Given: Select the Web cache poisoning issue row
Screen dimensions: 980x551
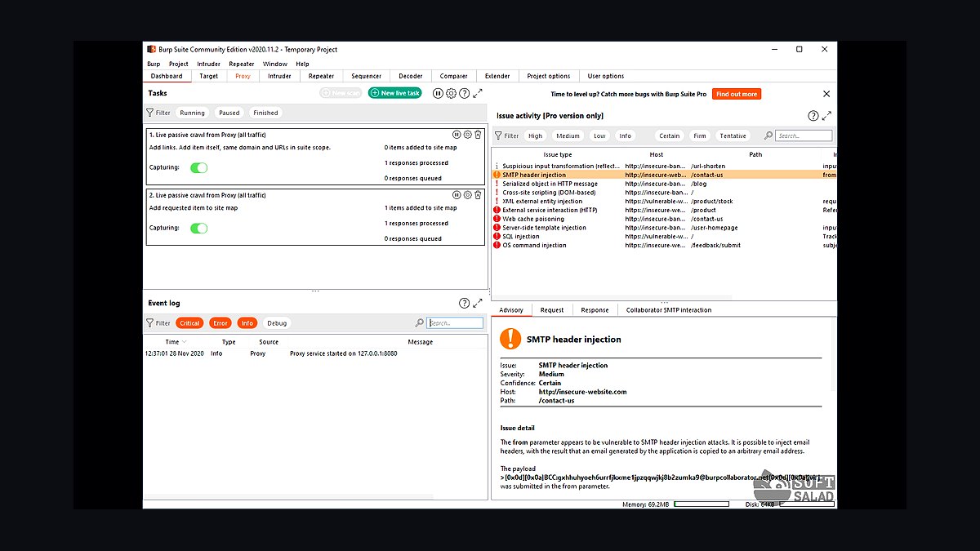Looking at the screenshot, I should 664,219.
